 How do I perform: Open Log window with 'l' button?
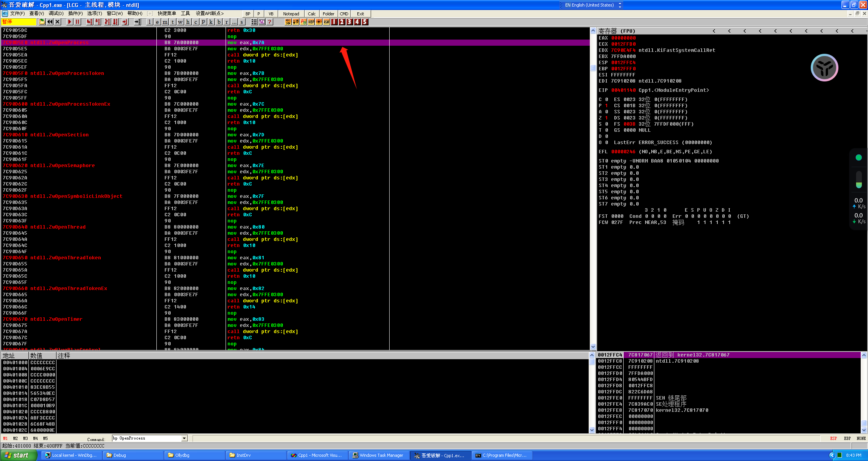tap(149, 22)
